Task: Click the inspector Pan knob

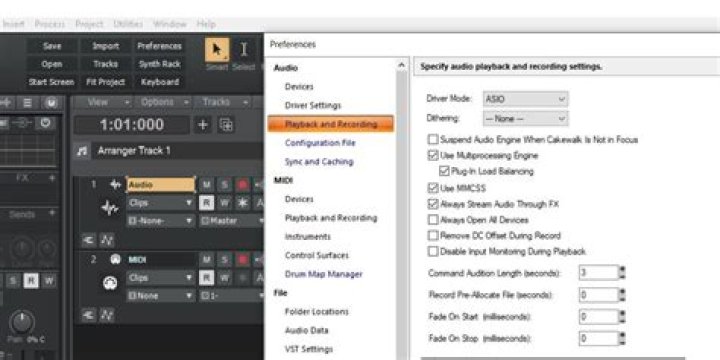Action: pos(22,322)
